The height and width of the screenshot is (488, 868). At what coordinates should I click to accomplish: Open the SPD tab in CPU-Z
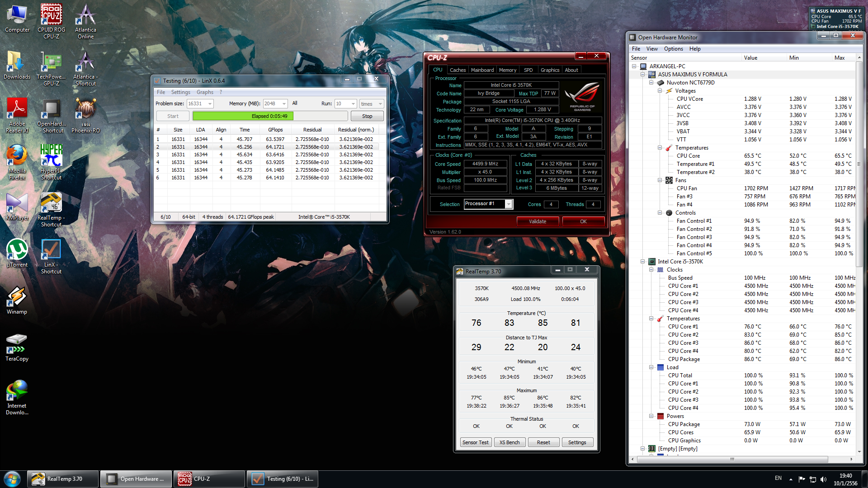[x=528, y=70]
